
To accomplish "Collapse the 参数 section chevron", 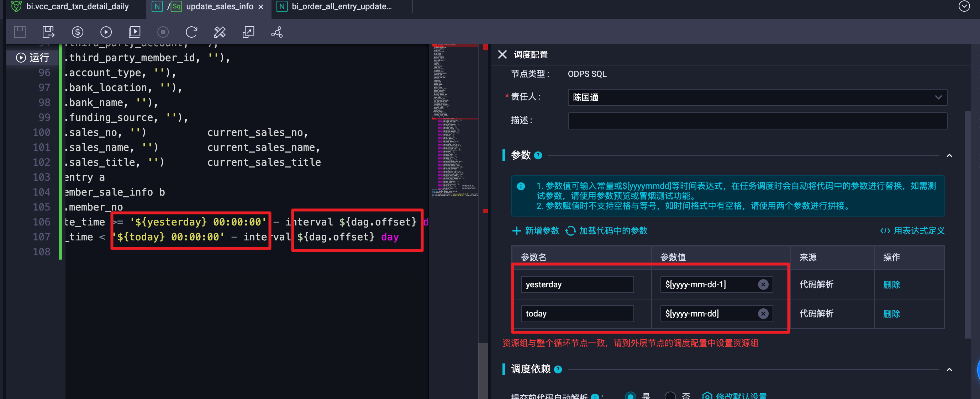I will point(949,155).
